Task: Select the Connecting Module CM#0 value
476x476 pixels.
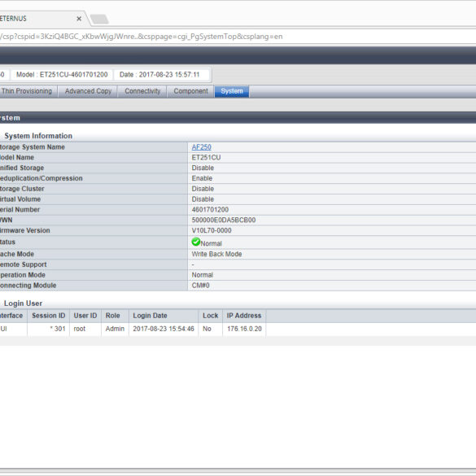Action: [x=201, y=286]
